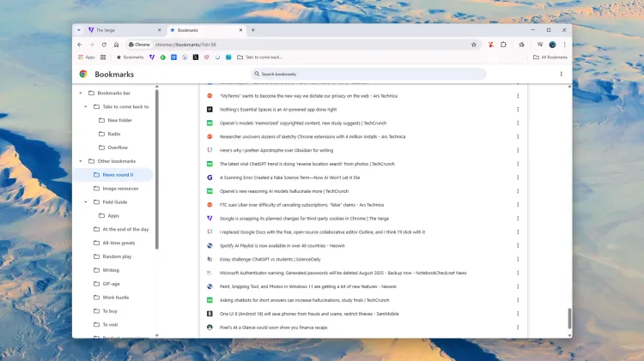Collapse the Tabs to come back to folder
The image size is (644, 361).
[x=86, y=106]
